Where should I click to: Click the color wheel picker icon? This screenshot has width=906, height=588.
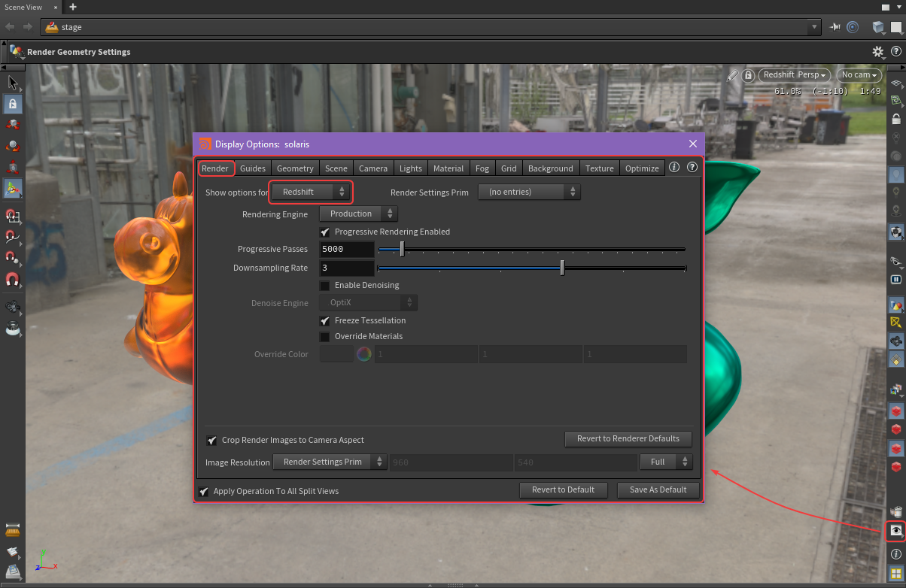(x=363, y=354)
